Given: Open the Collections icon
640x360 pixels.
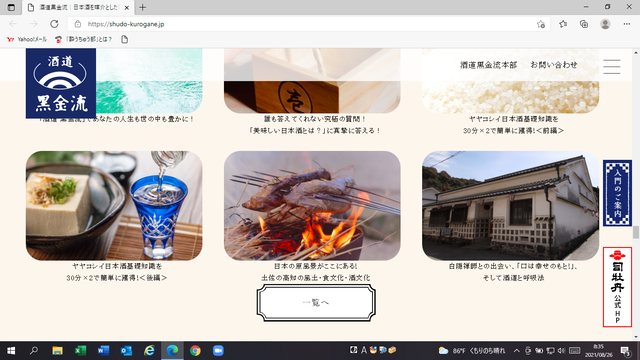Looking at the screenshot, I should click(x=584, y=24).
